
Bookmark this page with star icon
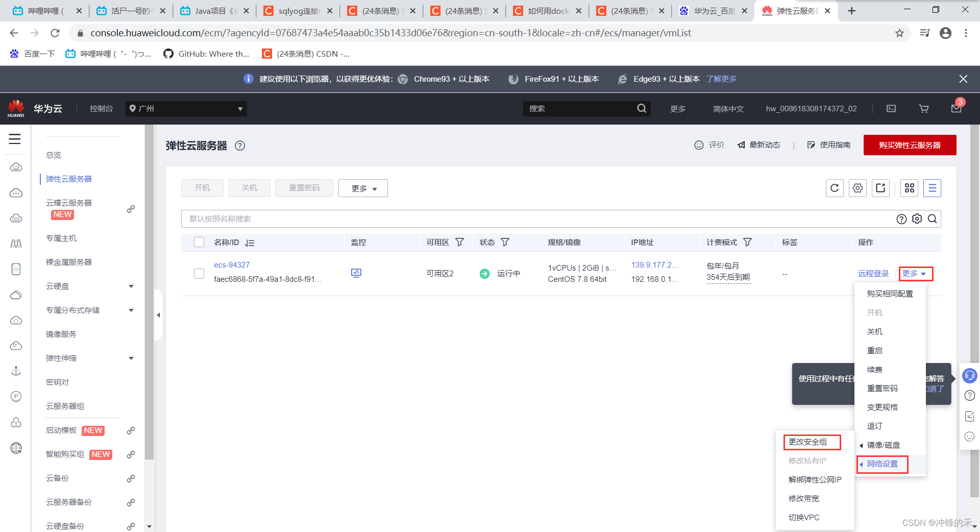(899, 33)
